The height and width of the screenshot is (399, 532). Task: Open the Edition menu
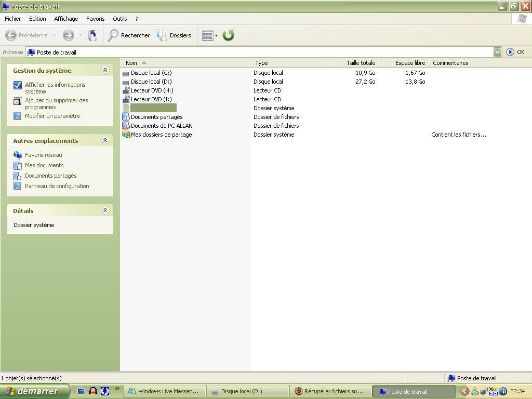click(37, 19)
